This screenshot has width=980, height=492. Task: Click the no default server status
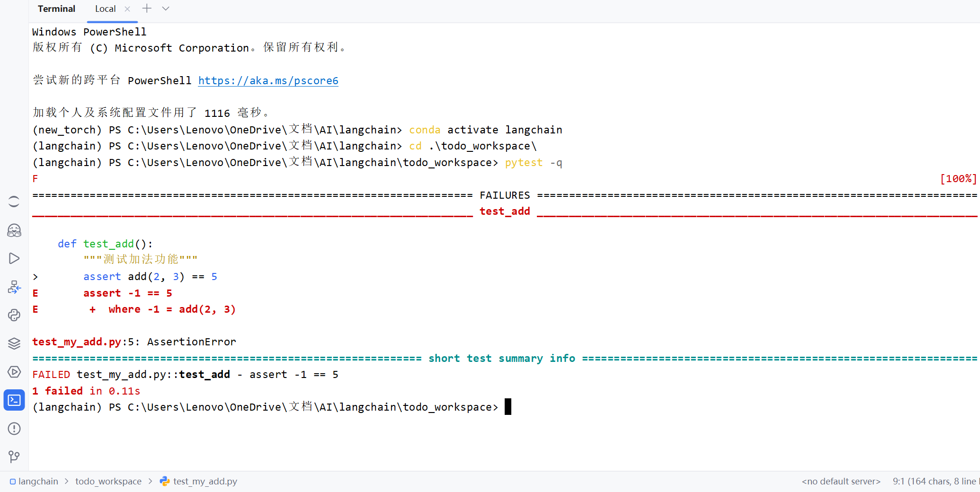841,481
